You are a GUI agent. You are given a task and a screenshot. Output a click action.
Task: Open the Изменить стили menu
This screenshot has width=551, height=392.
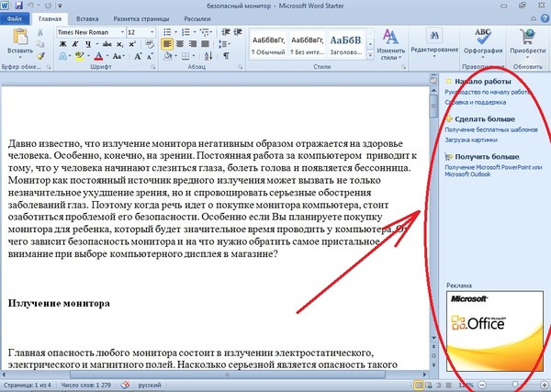coord(391,44)
